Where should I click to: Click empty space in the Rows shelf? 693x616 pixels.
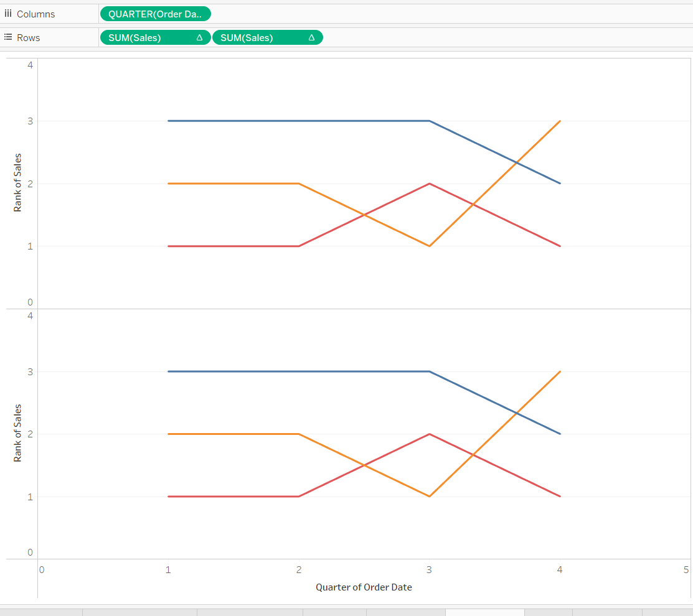pos(508,37)
